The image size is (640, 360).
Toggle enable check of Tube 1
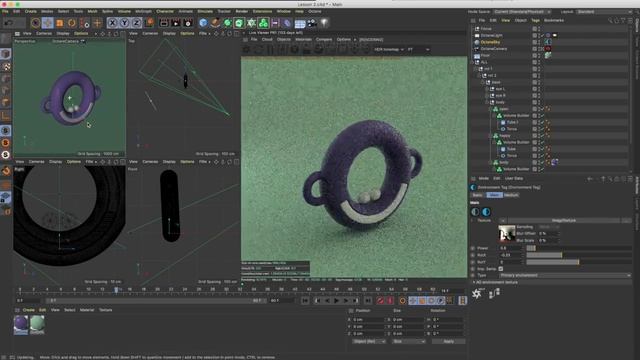[542, 122]
